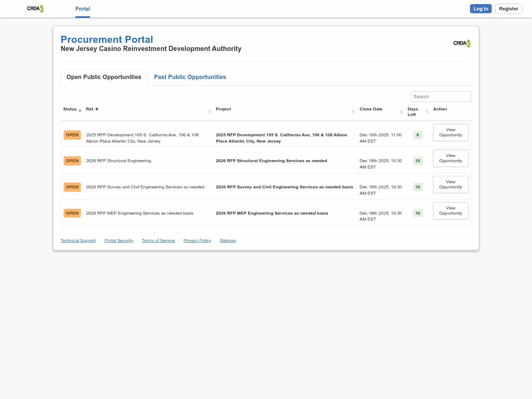Click the Days Left column sort arrows
Image resolution: width=532 pixels, height=399 pixels.
(x=427, y=112)
